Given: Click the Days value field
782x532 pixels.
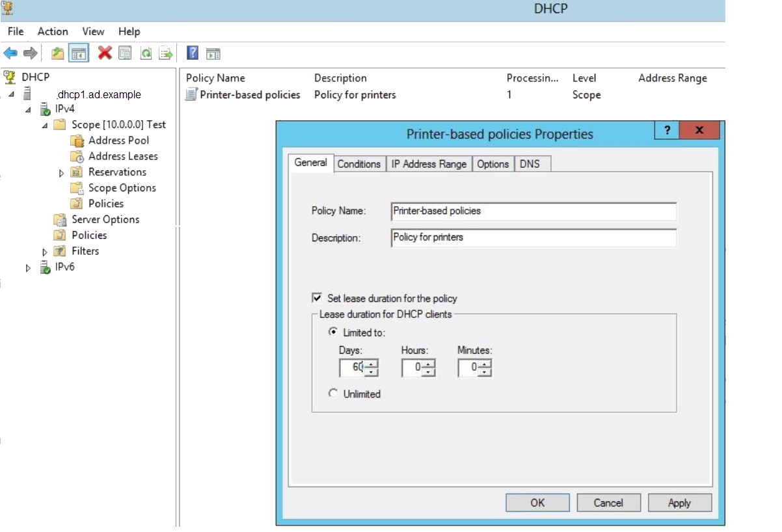Looking at the screenshot, I should 352,368.
